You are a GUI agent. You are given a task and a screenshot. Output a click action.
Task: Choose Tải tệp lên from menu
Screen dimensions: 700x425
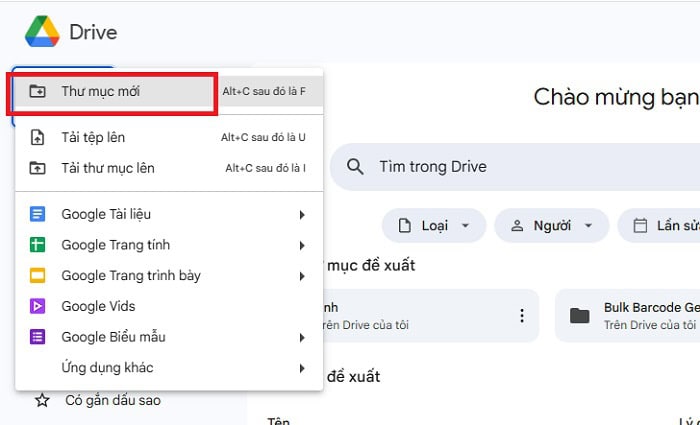[x=93, y=137]
